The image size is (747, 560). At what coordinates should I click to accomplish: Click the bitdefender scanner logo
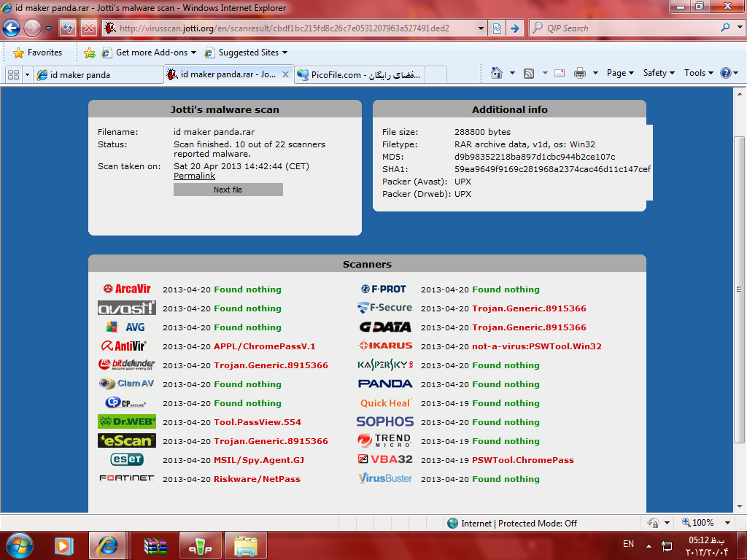point(126,365)
